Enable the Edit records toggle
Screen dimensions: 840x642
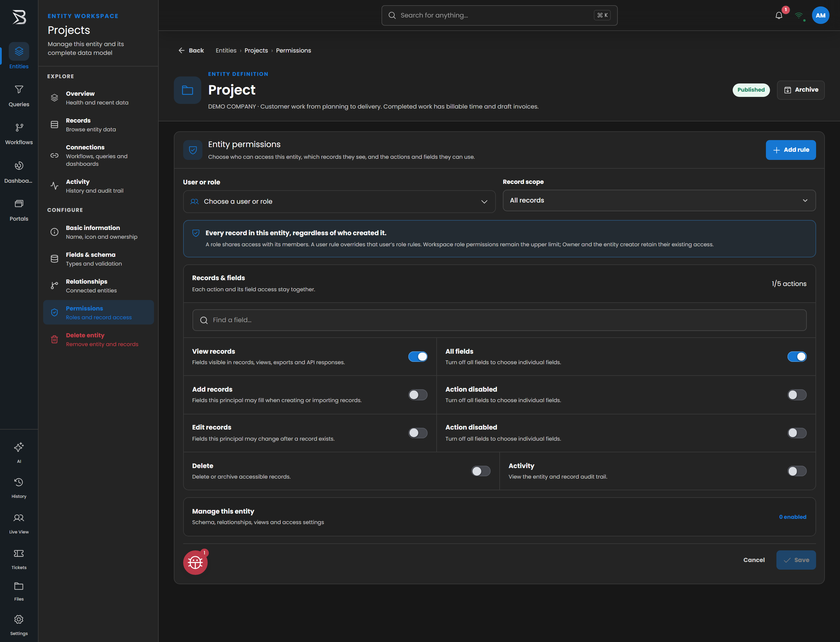pos(418,433)
